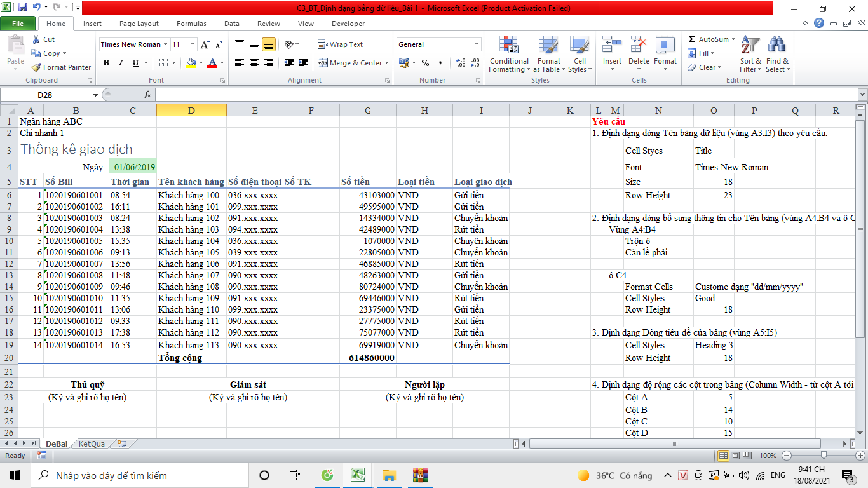Increase indent icon
This screenshot has height=488, width=868.
click(x=304, y=63)
